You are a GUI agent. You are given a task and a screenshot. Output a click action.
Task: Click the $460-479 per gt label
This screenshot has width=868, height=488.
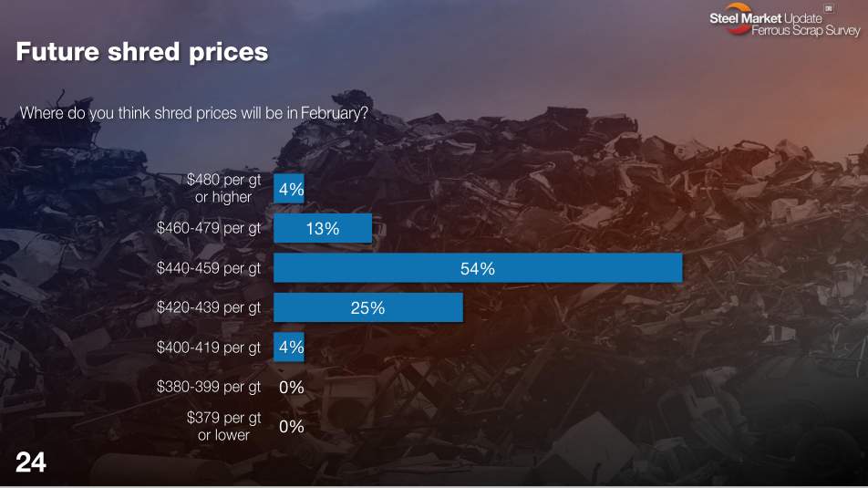coord(209,229)
